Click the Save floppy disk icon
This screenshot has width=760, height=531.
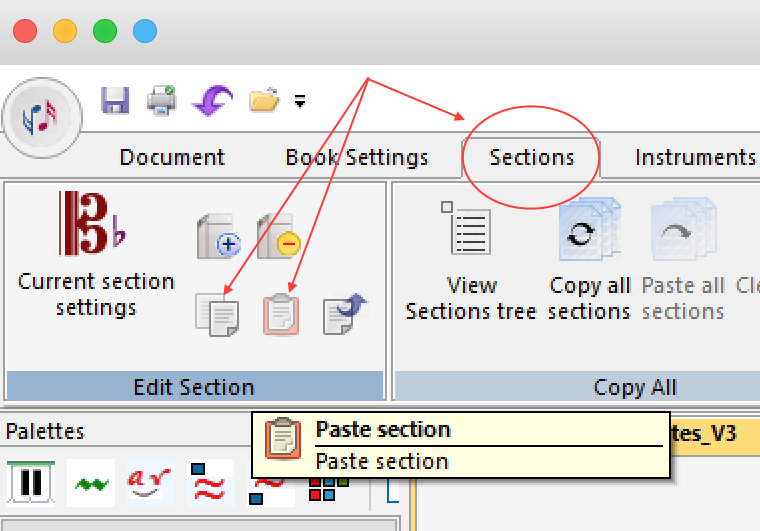click(x=116, y=100)
